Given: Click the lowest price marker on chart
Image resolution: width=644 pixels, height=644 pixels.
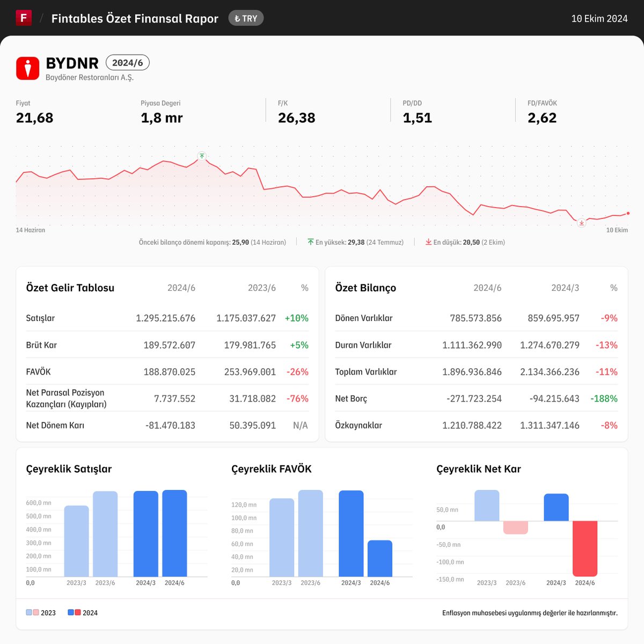Looking at the screenshot, I should [x=582, y=223].
